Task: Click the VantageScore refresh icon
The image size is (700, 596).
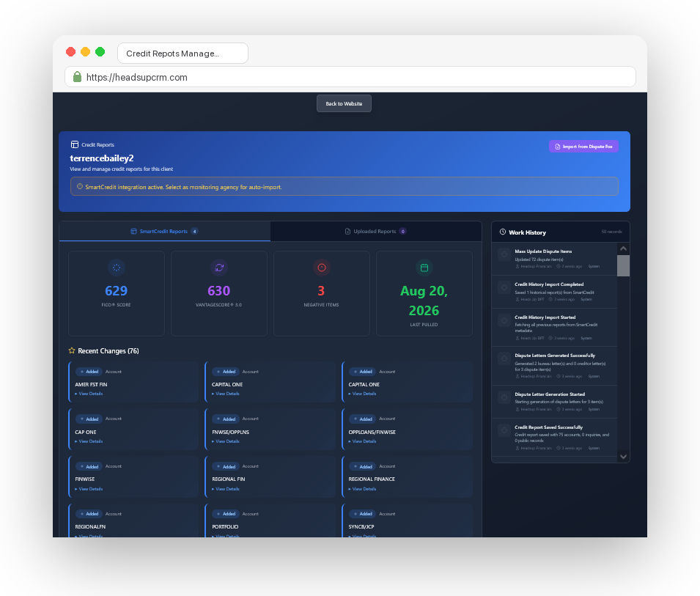Action: click(x=219, y=268)
